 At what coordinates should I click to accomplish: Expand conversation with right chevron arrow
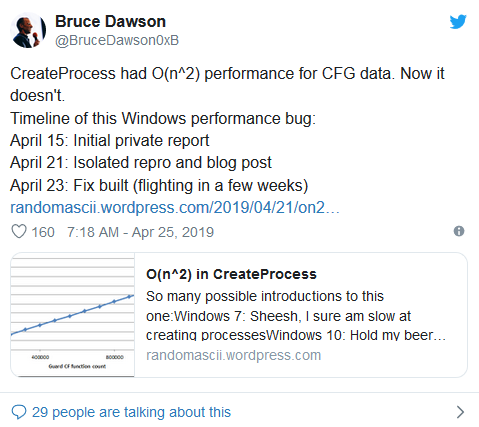tap(460, 412)
